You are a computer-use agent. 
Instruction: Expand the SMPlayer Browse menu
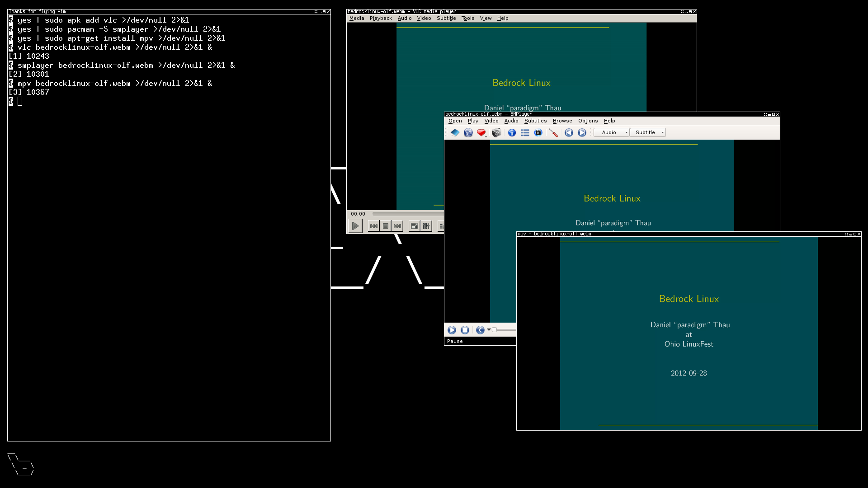(x=561, y=121)
